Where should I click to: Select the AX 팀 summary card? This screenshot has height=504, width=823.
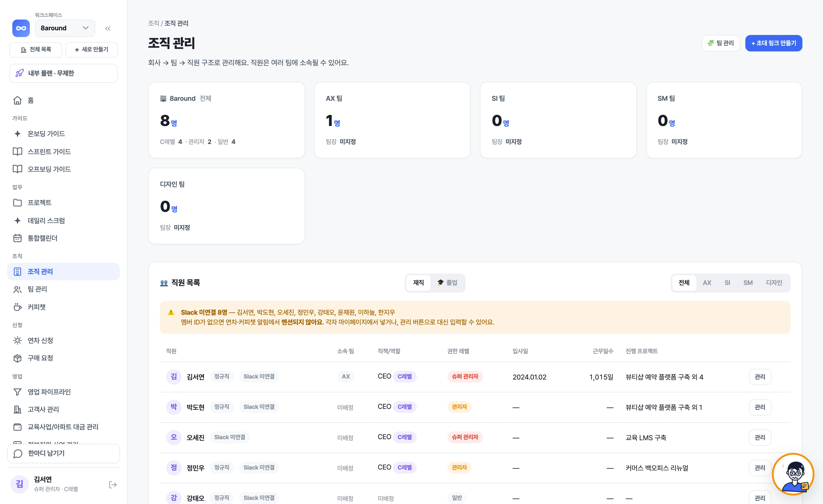(392, 120)
